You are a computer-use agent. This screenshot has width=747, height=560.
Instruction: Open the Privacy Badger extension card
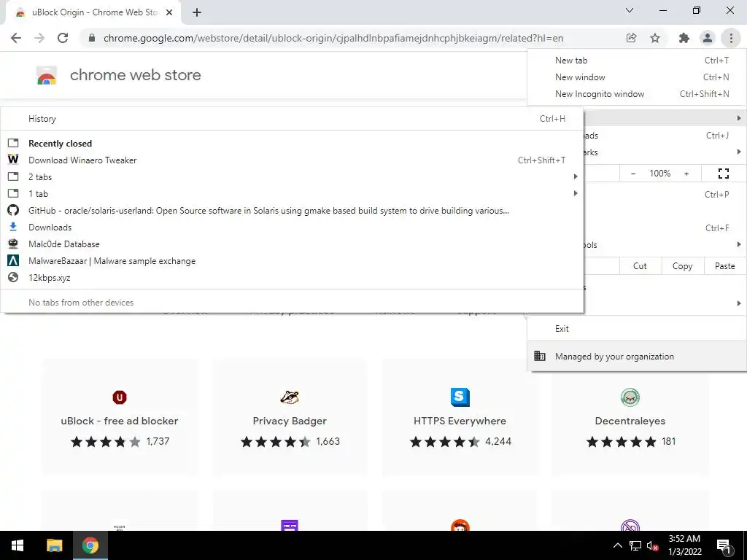(x=290, y=417)
